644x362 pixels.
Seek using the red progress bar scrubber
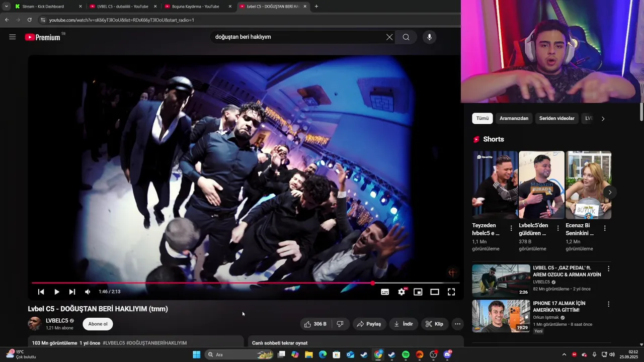click(x=372, y=283)
